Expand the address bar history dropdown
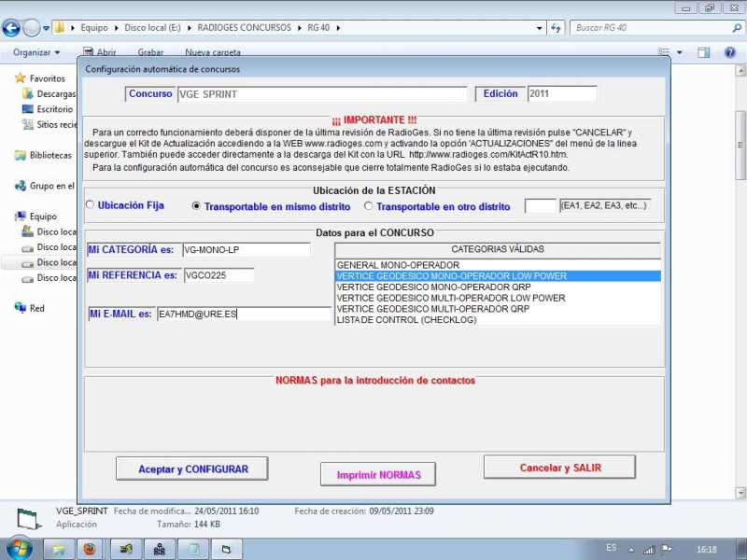Viewport: 747px width, 560px height. coord(539,28)
